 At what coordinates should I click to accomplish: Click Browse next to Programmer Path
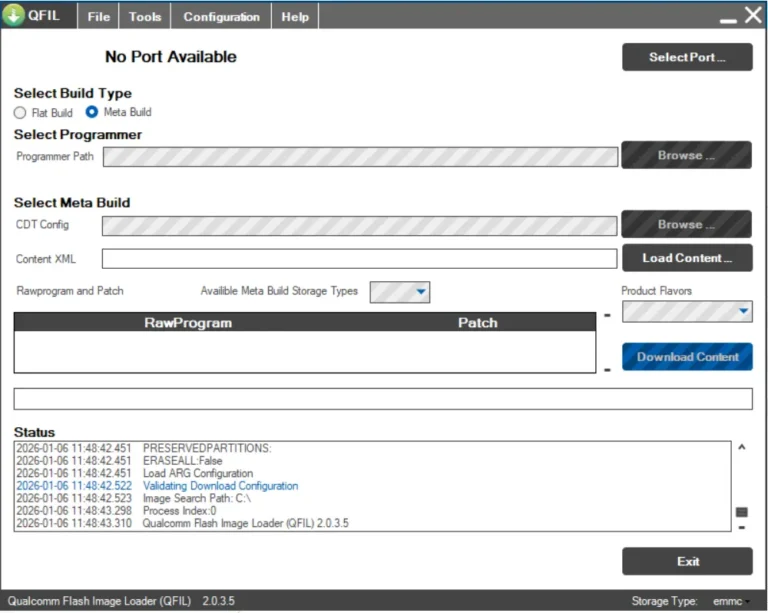687,155
